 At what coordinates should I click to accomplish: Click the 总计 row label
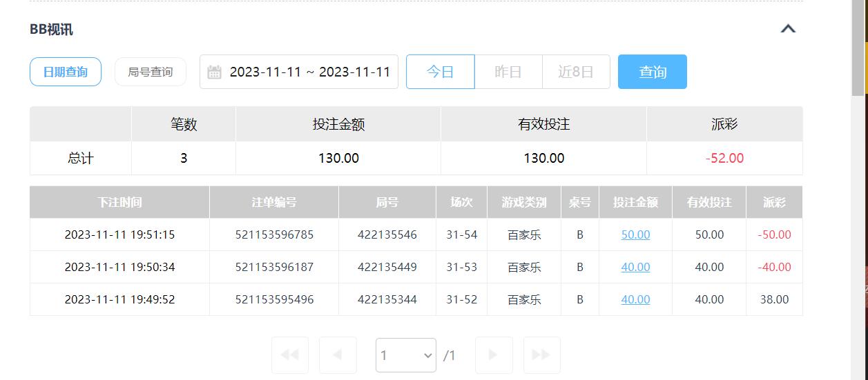(81, 158)
